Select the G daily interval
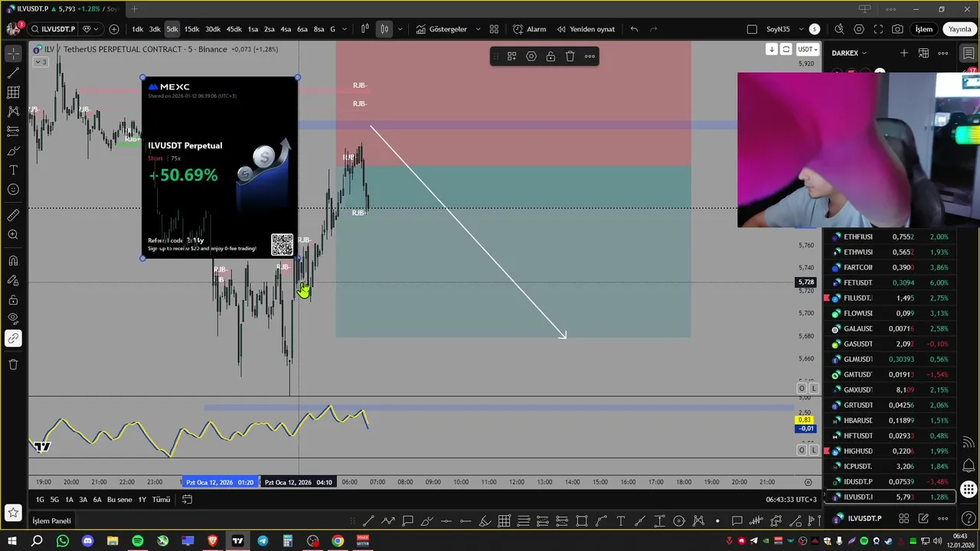The image size is (980, 551). (x=332, y=29)
